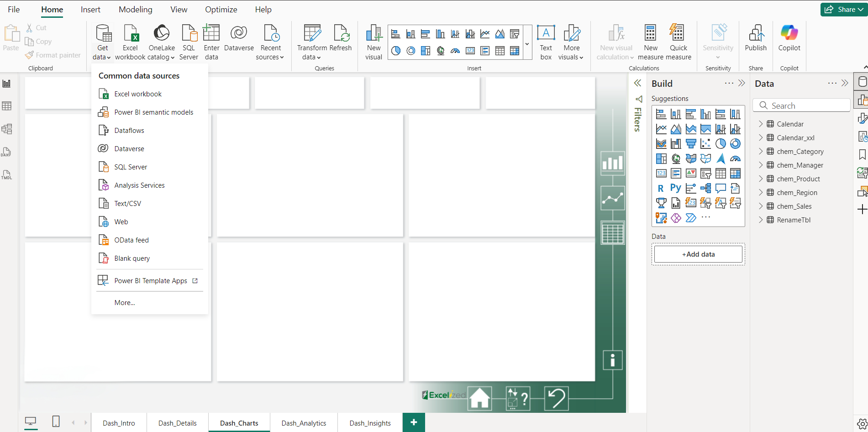Open the Get data dropdown arrow
The image size is (868, 432).
108,58
